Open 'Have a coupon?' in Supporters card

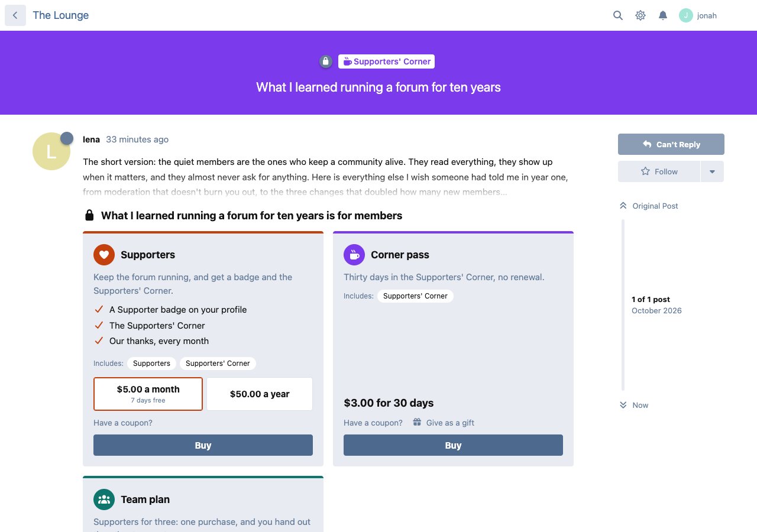[x=123, y=423]
